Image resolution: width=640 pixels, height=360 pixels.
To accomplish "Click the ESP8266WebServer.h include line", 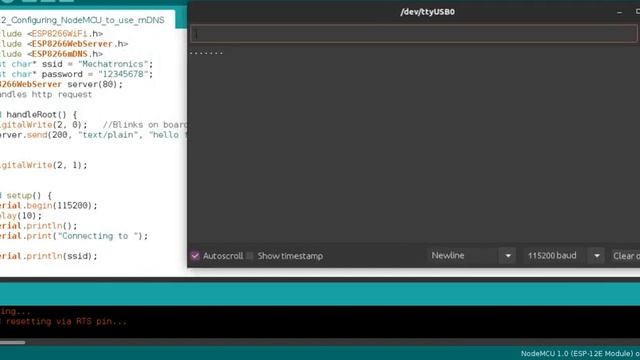I will 64,44.
